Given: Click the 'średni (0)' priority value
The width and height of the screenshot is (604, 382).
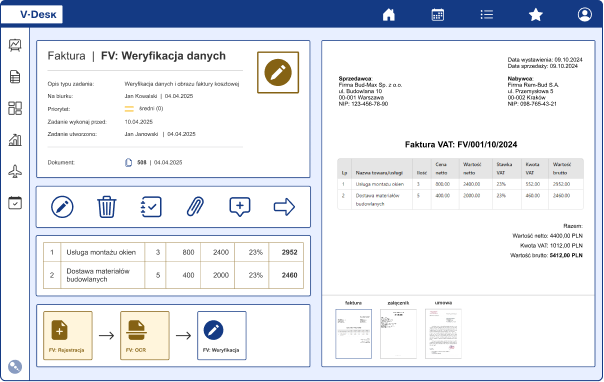Looking at the screenshot, I should coord(151,109).
